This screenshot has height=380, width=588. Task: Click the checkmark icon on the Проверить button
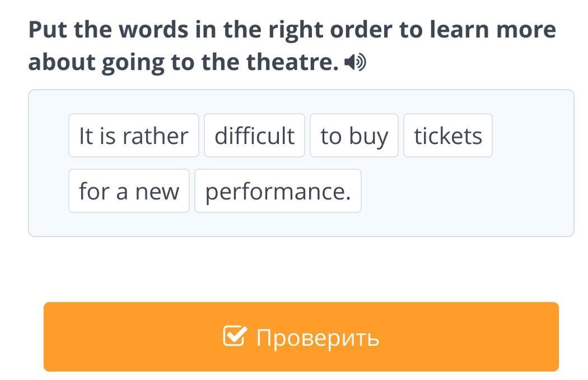[x=235, y=336]
